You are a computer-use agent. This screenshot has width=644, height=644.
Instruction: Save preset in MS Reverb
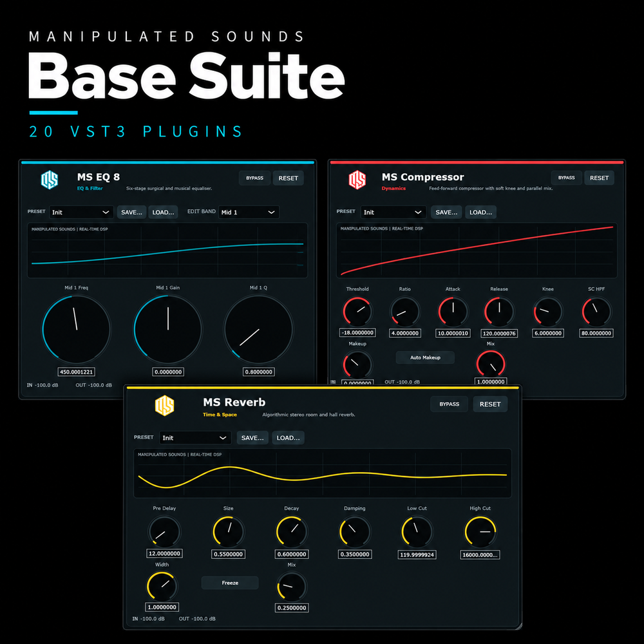[x=252, y=438]
